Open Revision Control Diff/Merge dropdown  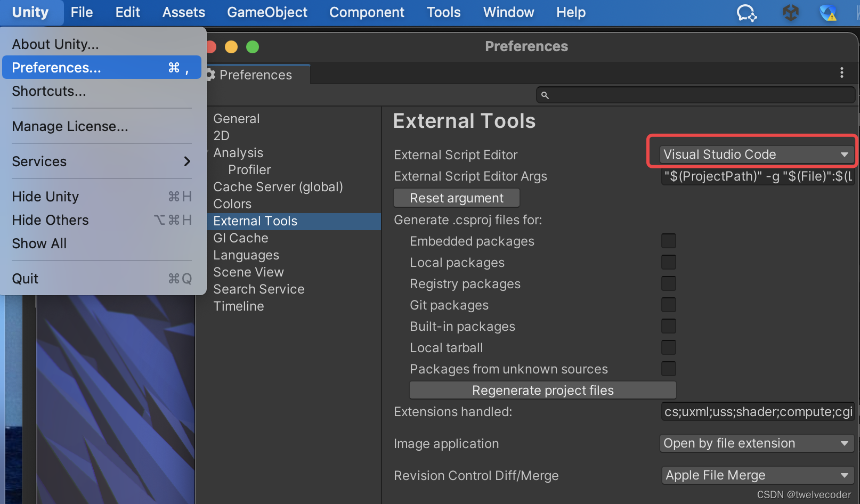(758, 475)
